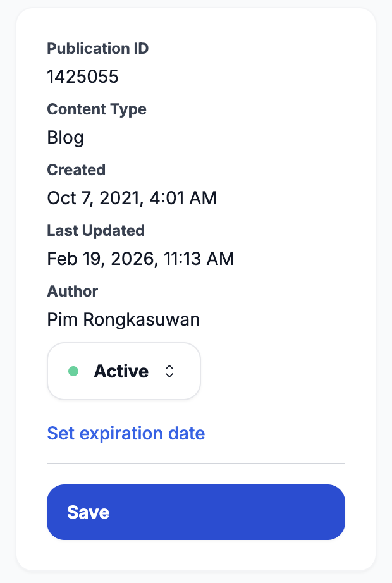The image size is (392, 583).
Task: Select the Publication ID number 1425055
Action: (x=83, y=77)
